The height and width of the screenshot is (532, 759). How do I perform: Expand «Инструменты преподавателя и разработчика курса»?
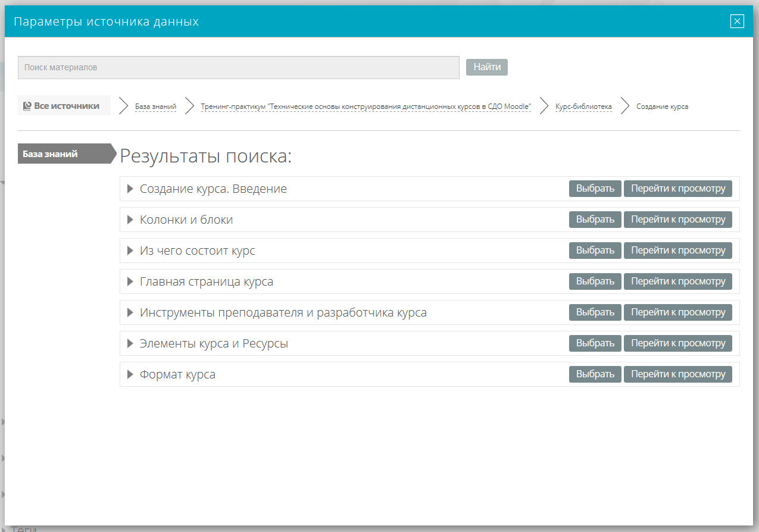coord(130,312)
